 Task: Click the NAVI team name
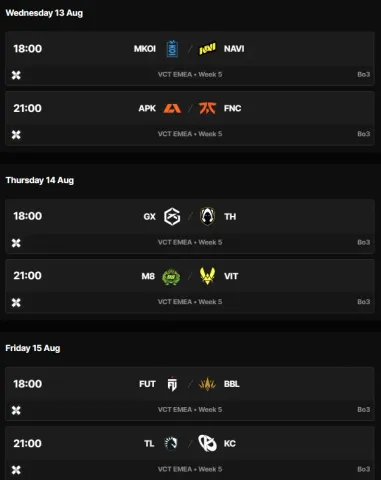tap(234, 49)
